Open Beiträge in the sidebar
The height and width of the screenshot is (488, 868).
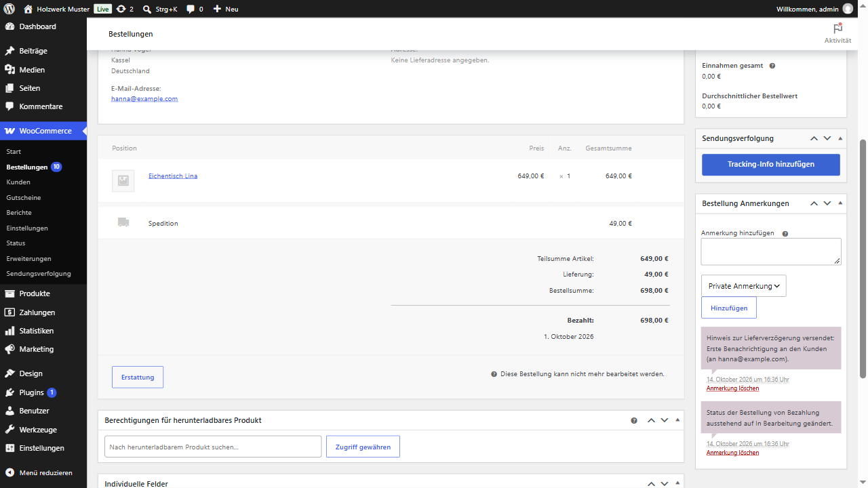click(43, 51)
